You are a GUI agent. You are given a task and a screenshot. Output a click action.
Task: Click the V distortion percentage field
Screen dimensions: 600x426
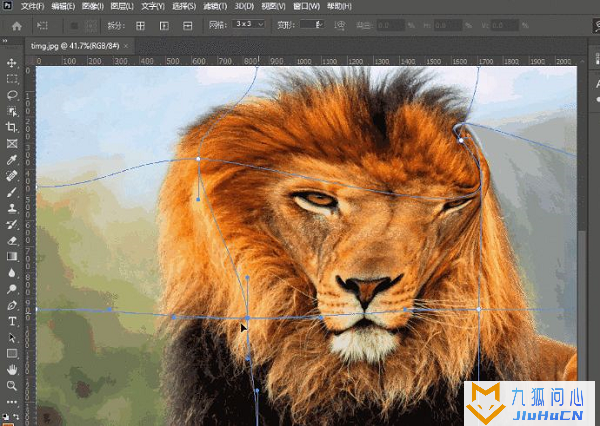click(505, 25)
